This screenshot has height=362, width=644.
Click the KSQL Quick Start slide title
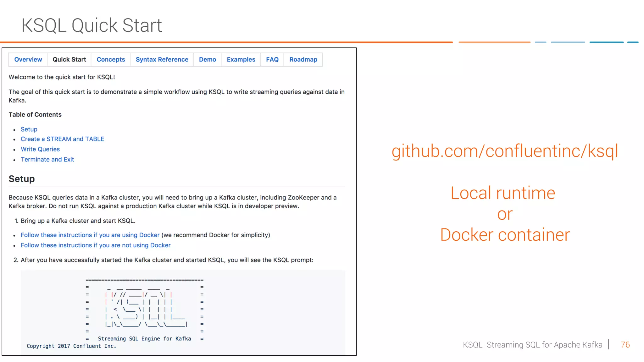[92, 25]
